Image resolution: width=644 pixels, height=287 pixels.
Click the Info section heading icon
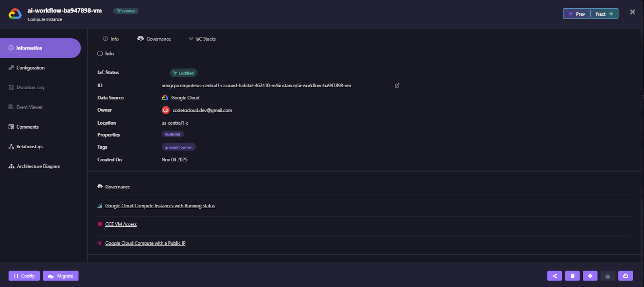(x=100, y=53)
